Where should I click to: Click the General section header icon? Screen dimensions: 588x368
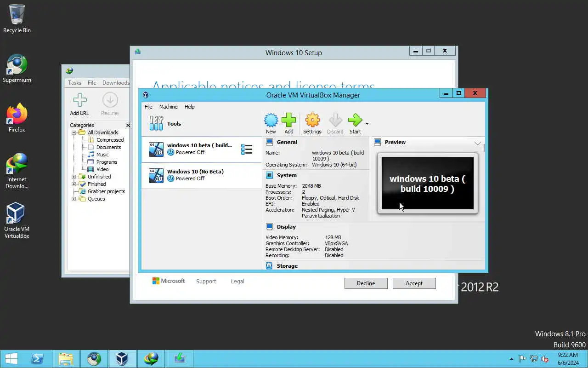[270, 142]
